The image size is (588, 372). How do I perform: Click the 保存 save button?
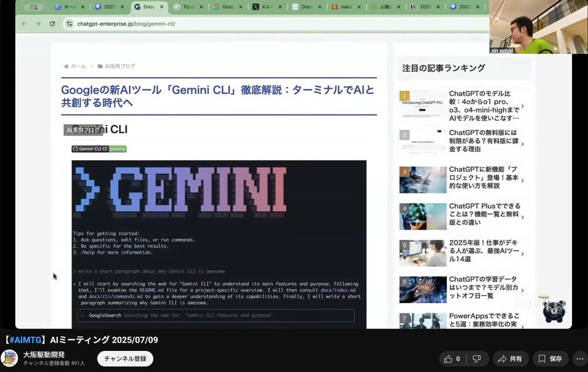(x=551, y=359)
